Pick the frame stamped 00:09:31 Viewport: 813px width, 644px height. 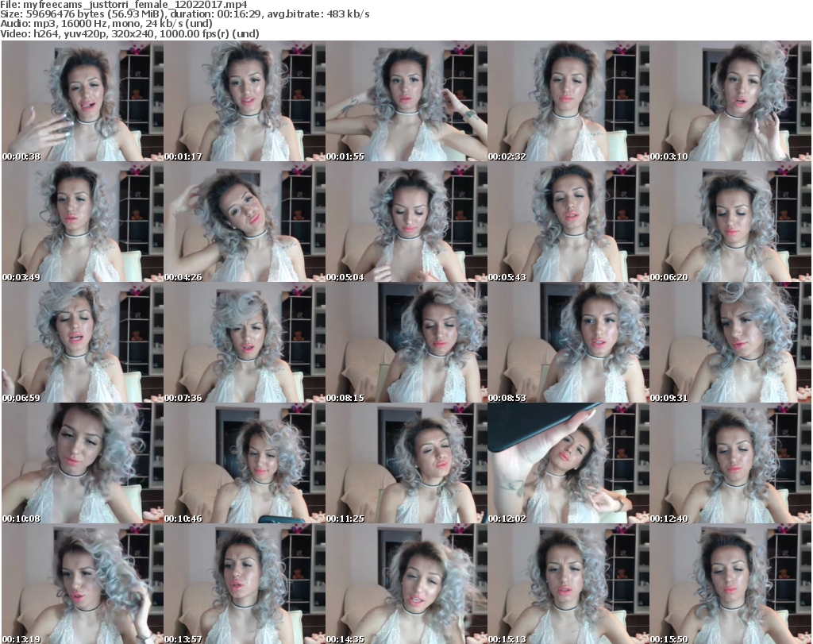730,343
